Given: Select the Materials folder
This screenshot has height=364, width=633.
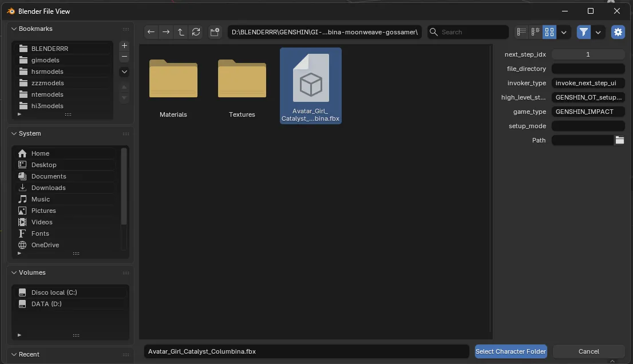Looking at the screenshot, I should pyautogui.click(x=173, y=86).
